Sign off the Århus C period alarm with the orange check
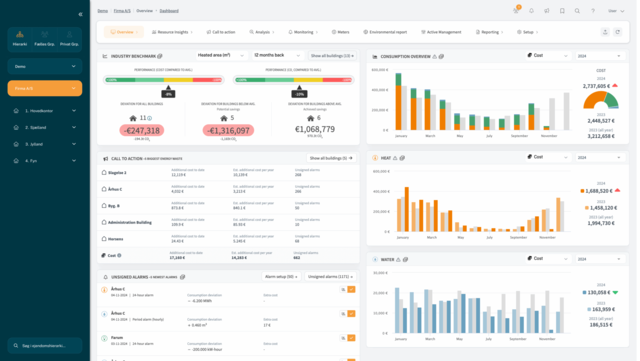The height and width of the screenshot is (361, 640). (x=351, y=314)
